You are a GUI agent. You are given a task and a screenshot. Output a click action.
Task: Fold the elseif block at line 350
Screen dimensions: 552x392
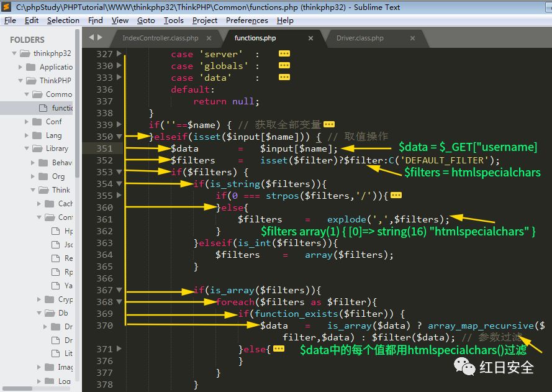pos(119,136)
